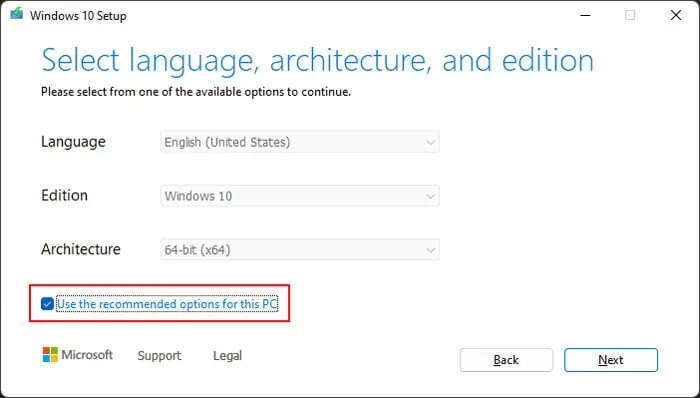The width and height of the screenshot is (700, 398).
Task: Uncheck Use the recommended options for this PC
Action: click(x=47, y=304)
